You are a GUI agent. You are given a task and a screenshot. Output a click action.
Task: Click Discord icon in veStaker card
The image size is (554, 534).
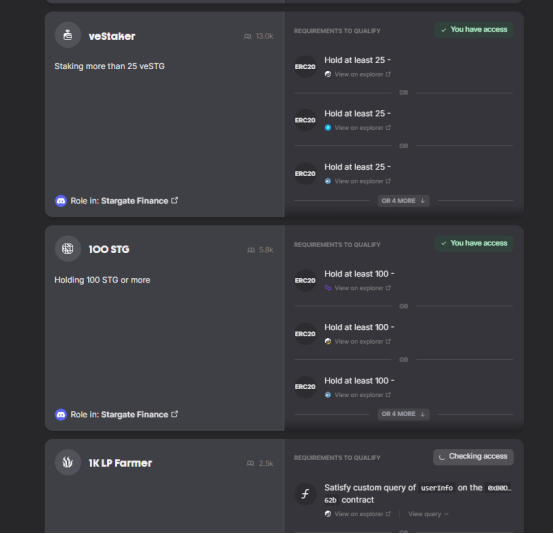61,201
